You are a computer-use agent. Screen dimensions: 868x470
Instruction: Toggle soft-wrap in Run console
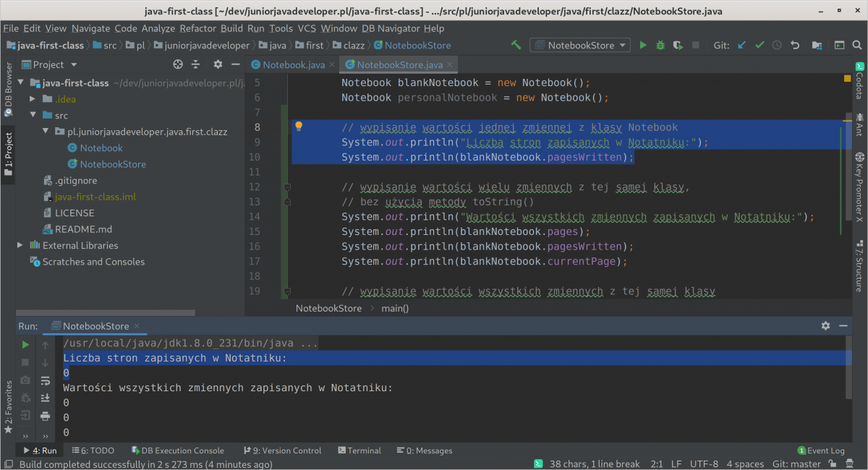pyautogui.click(x=45, y=381)
